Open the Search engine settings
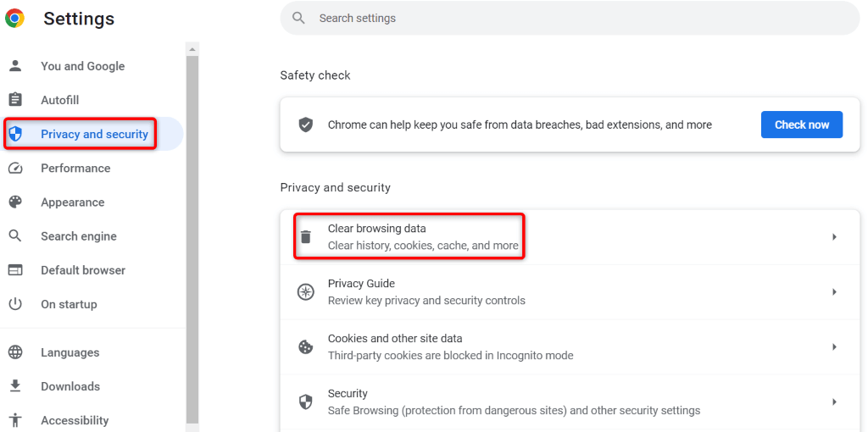The height and width of the screenshot is (432, 868). [79, 236]
